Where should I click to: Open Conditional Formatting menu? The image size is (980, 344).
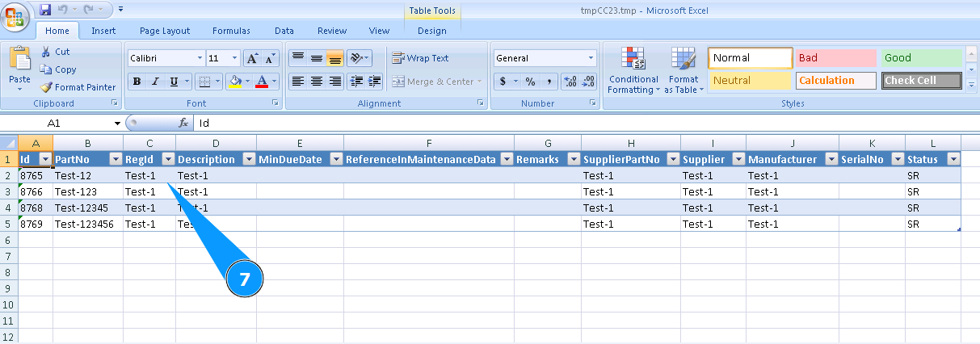point(633,70)
